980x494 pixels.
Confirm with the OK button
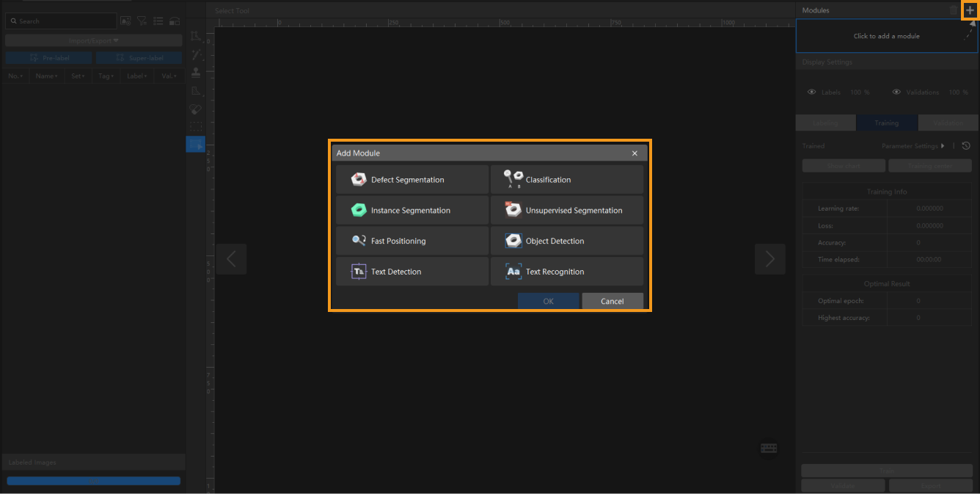[x=548, y=301]
